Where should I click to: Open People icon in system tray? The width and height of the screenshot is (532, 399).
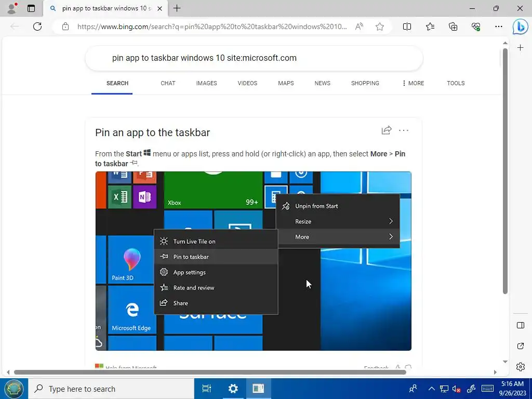coord(413,389)
